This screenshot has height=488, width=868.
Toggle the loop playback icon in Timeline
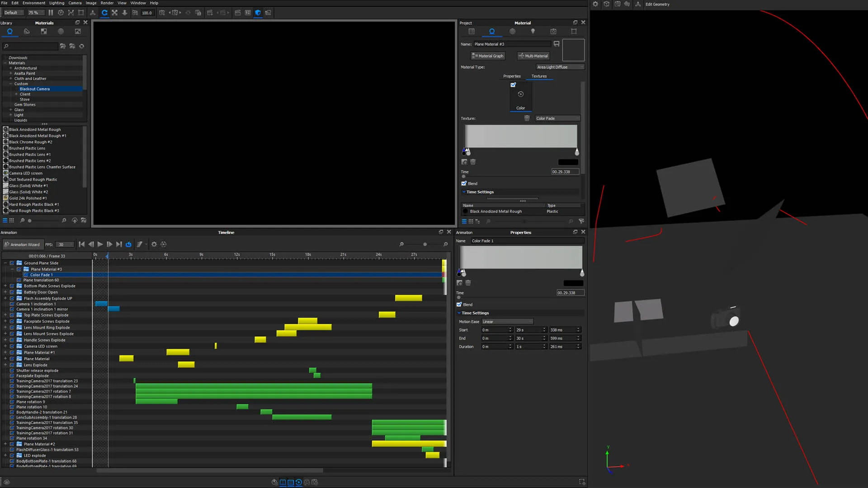(128, 244)
